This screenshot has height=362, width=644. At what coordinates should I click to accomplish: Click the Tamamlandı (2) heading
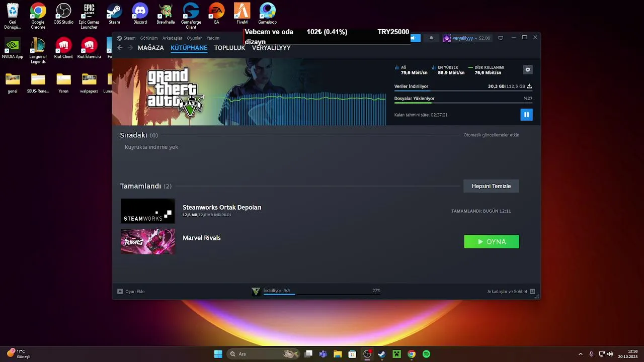click(x=146, y=186)
